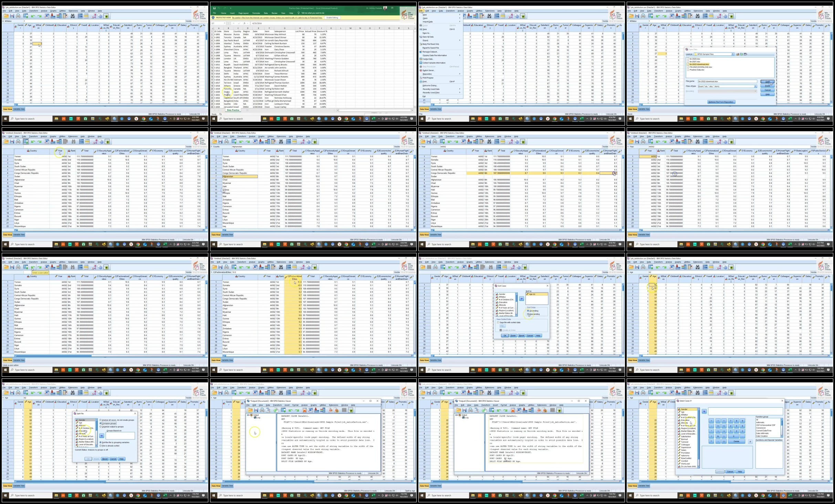Select 'Practice Data.xlsx' in the Open Data file list
This screenshot has width=835, height=504.
pyautogui.click(x=696, y=70)
